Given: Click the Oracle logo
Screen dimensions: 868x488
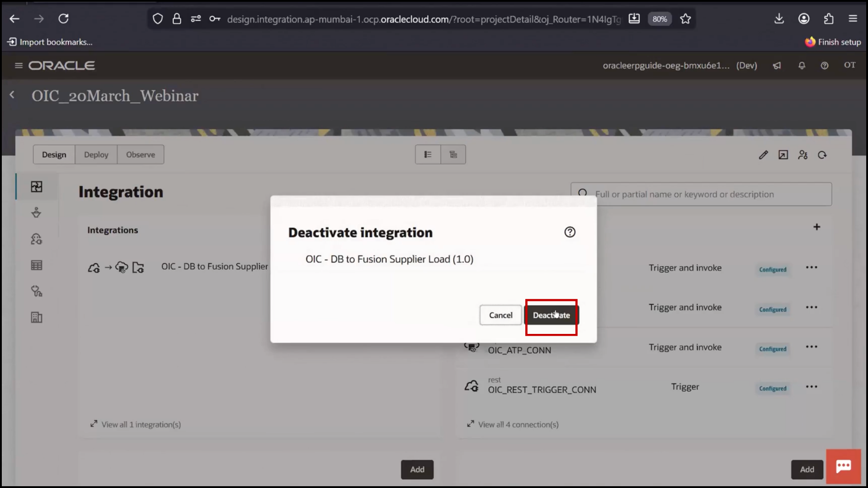Looking at the screenshot, I should 62,66.
